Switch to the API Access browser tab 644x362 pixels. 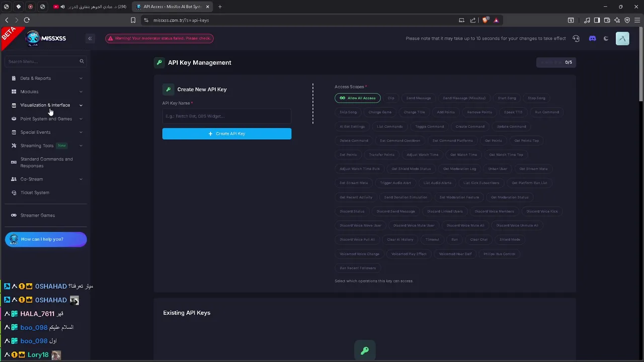[173, 7]
